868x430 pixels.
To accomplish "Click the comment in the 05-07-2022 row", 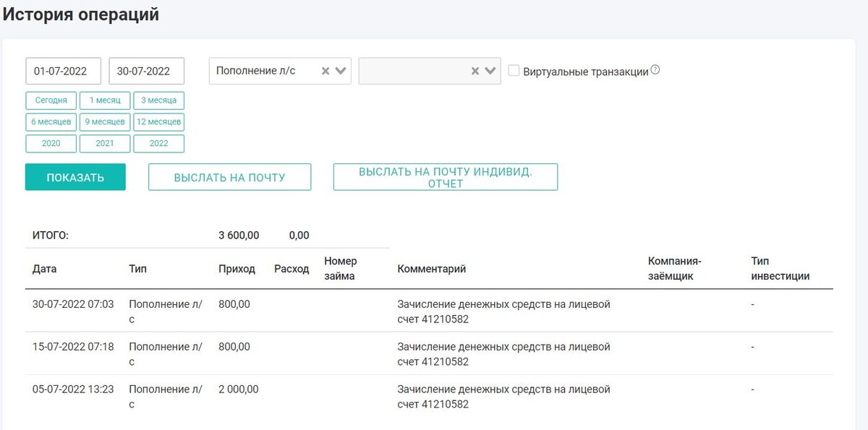I will [x=503, y=397].
